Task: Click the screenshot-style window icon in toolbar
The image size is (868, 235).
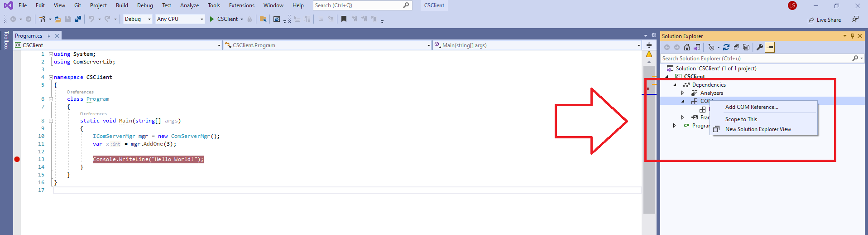Action: (x=277, y=19)
